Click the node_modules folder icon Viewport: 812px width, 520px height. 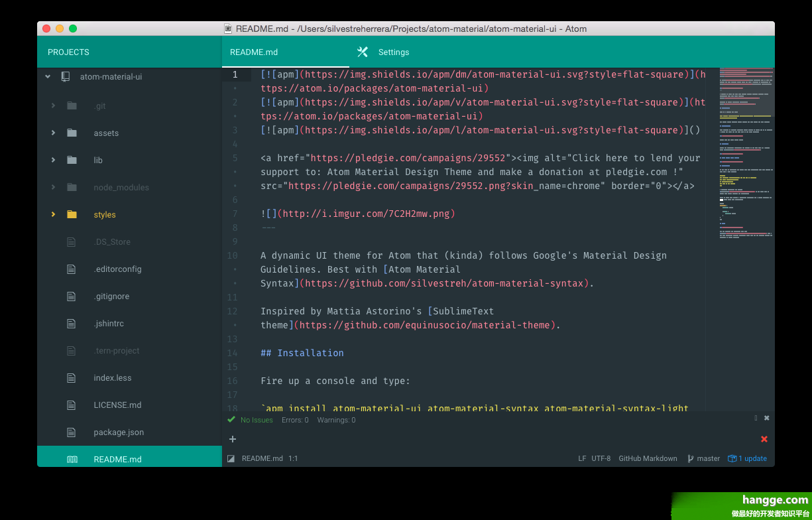72,187
